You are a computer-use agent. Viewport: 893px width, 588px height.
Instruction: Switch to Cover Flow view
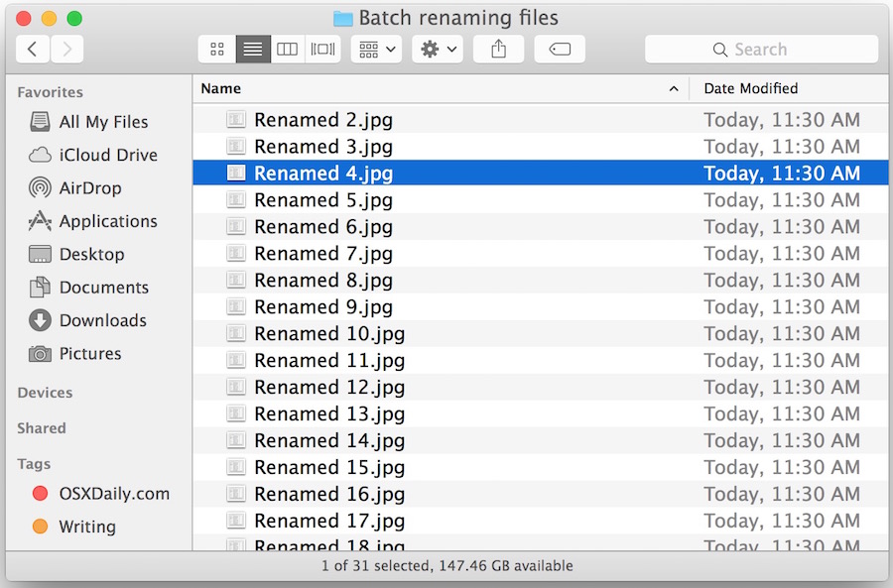[322, 49]
